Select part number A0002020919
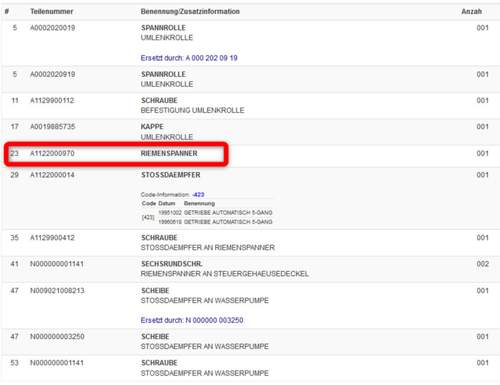This screenshot has height=385, width=500. 52,74
